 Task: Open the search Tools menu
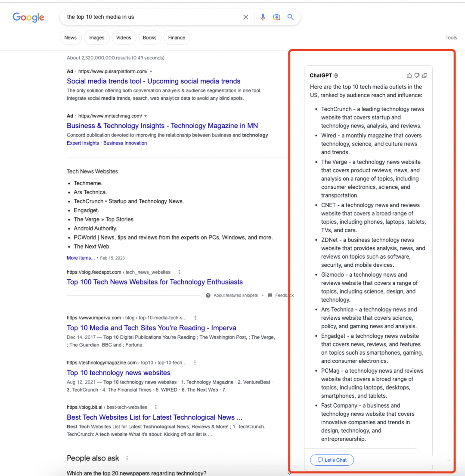click(451, 37)
